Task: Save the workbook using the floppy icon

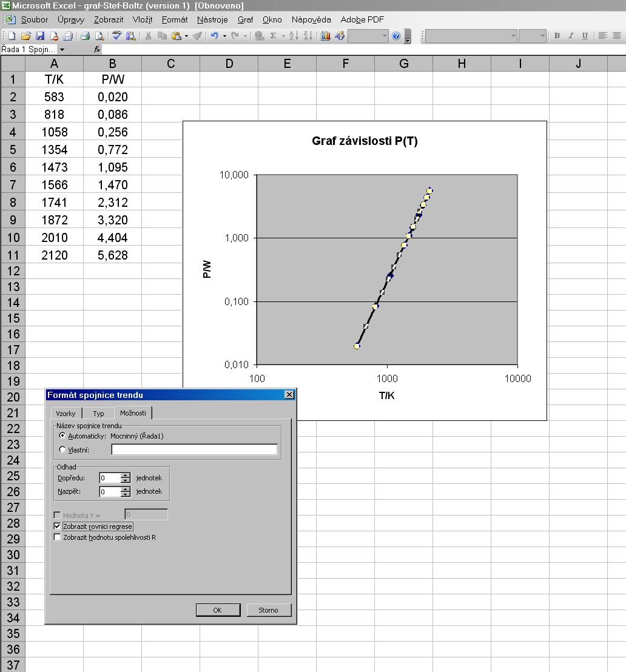Action: pos(40,36)
